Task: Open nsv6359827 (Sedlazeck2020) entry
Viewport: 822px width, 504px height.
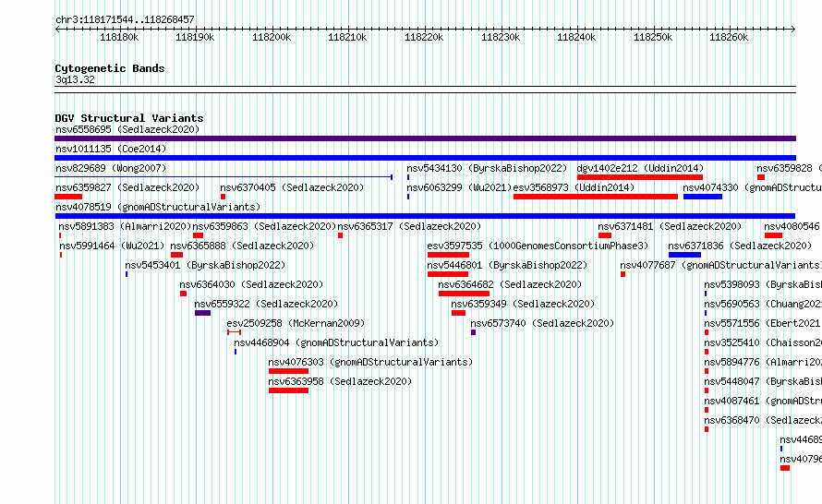Action: tap(127, 187)
